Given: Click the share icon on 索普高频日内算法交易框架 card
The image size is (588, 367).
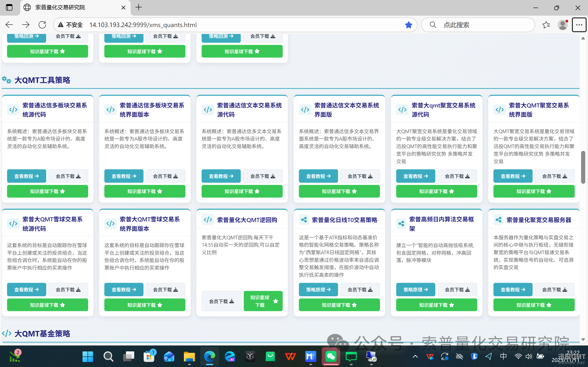Looking at the screenshot, I should (401, 224).
